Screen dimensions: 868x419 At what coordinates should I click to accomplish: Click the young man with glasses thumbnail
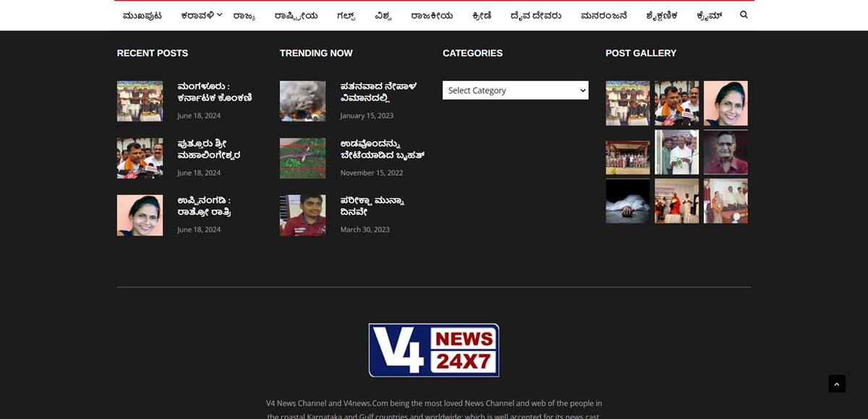pos(302,215)
